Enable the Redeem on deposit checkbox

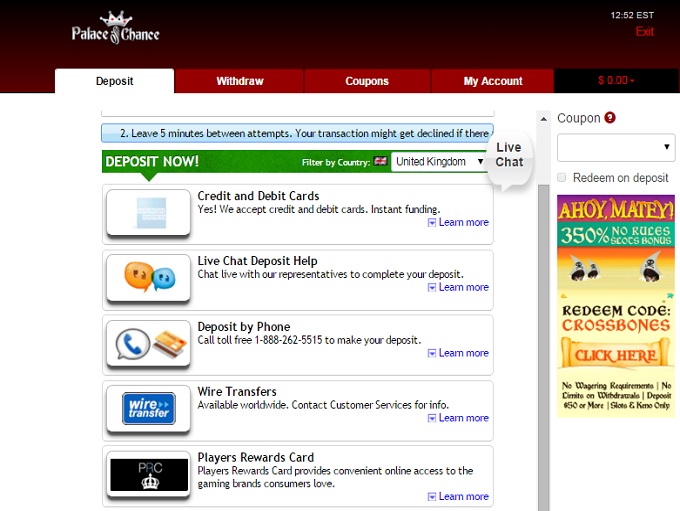pos(563,178)
